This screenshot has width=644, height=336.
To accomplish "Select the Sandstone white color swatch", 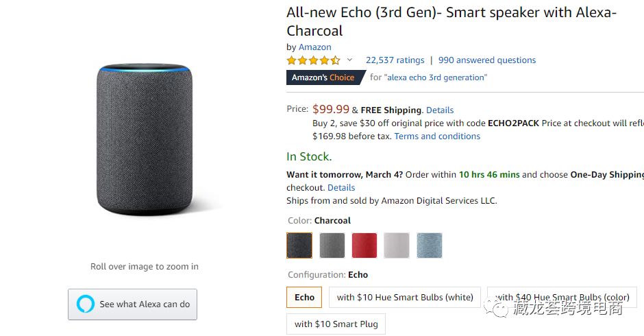I will pyautogui.click(x=397, y=245).
